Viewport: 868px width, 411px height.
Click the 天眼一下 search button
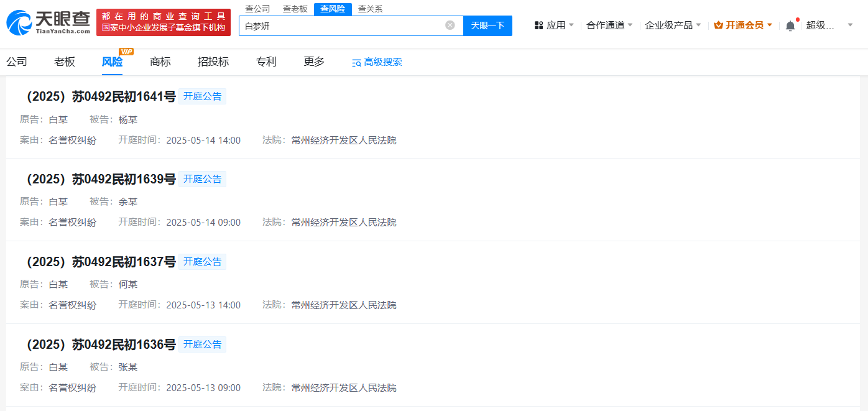(x=487, y=25)
